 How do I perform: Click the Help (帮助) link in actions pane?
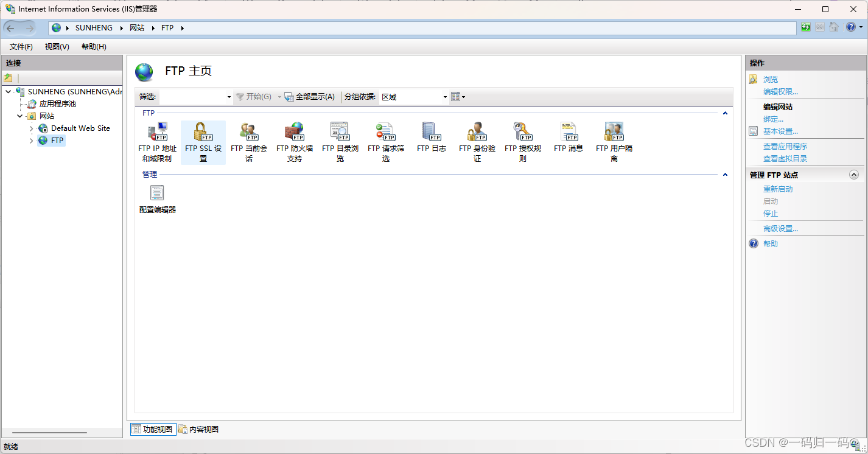771,244
